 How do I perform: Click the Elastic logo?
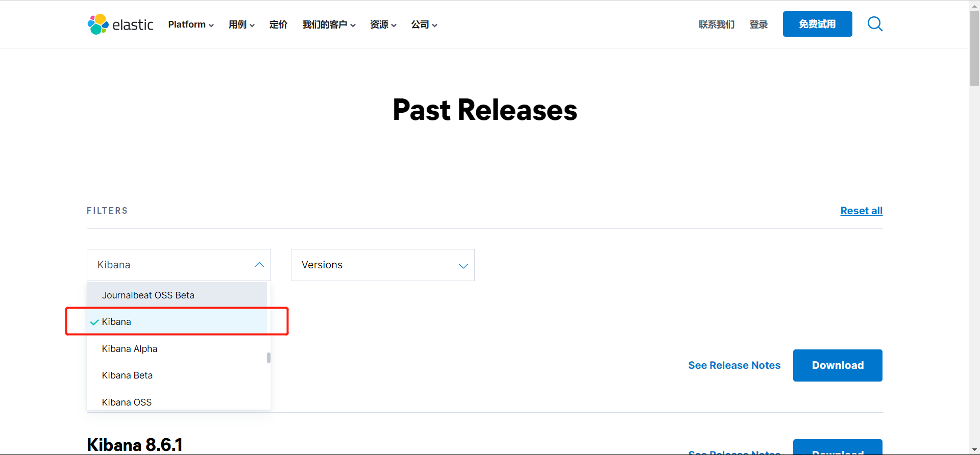(x=120, y=24)
